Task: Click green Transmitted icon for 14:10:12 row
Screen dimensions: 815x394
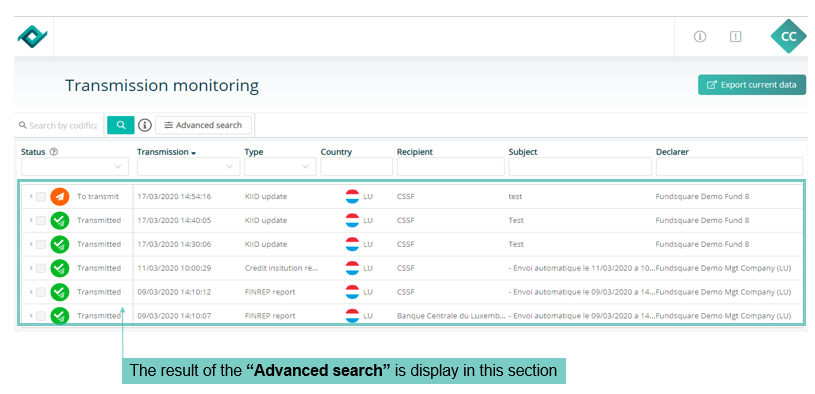Action: [x=60, y=292]
